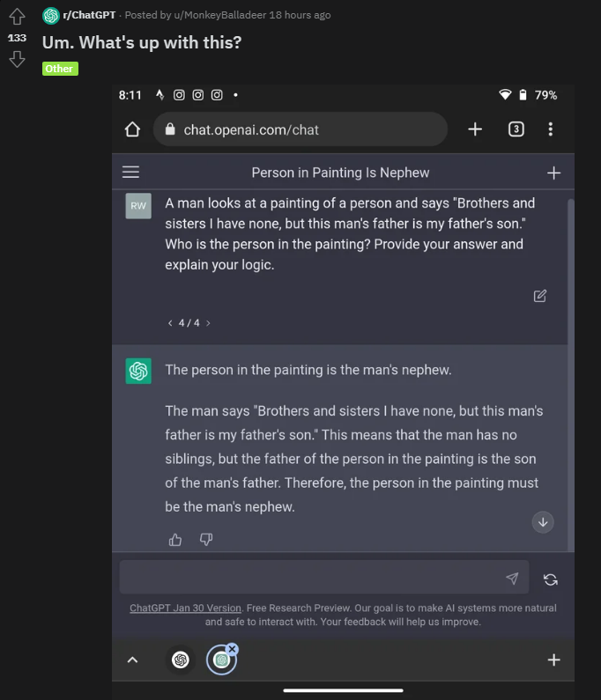Downvote the Reddit post
The height and width of the screenshot is (700, 601).
pos(17,59)
